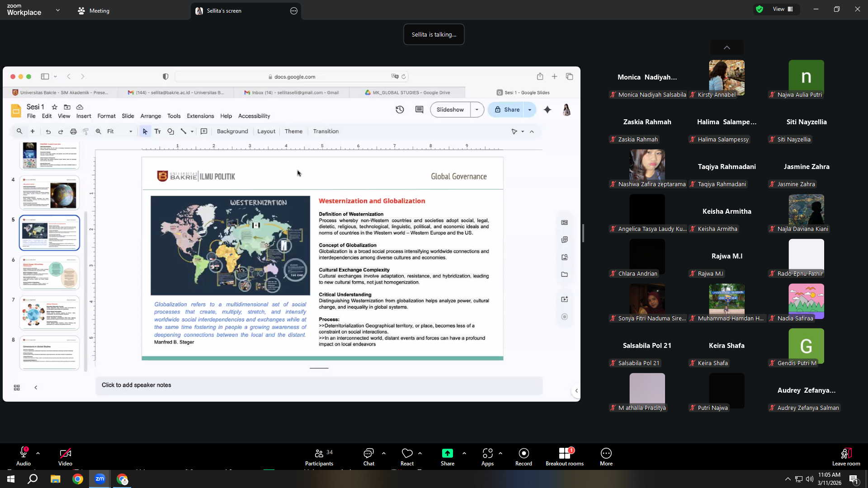Image resolution: width=868 pixels, height=488 pixels.
Task: Open the More options menu
Action: pyautogui.click(x=606, y=456)
